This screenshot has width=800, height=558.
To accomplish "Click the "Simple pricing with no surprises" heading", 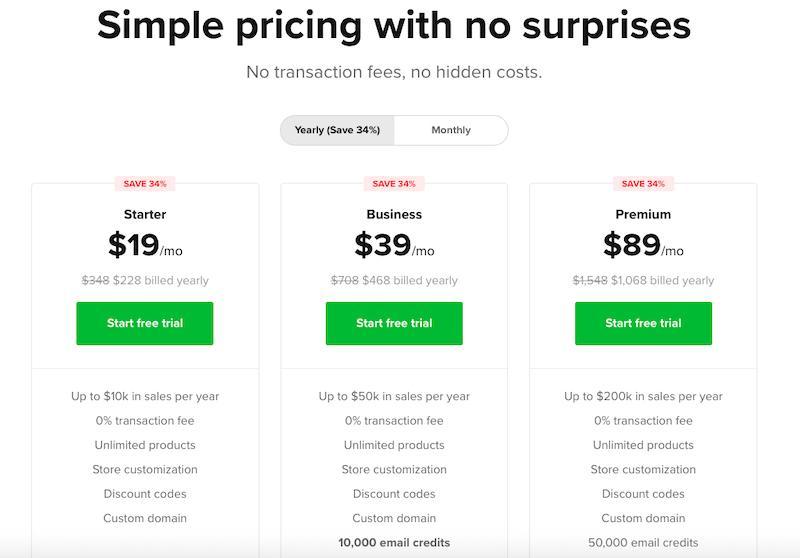I will coord(394,27).
